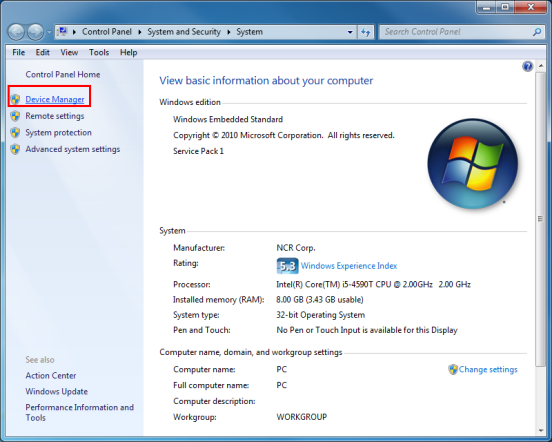Click the shield icon beside Remote settings

point(15,116)
